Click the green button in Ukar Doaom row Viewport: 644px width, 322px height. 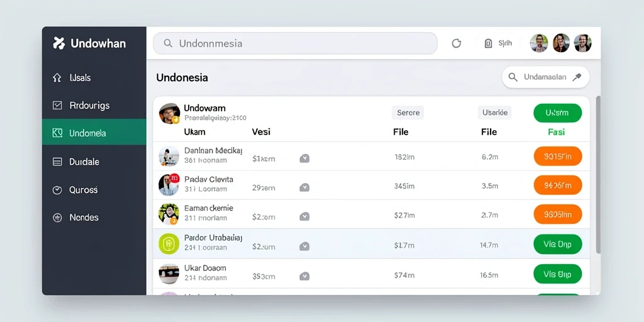point(558,274)
